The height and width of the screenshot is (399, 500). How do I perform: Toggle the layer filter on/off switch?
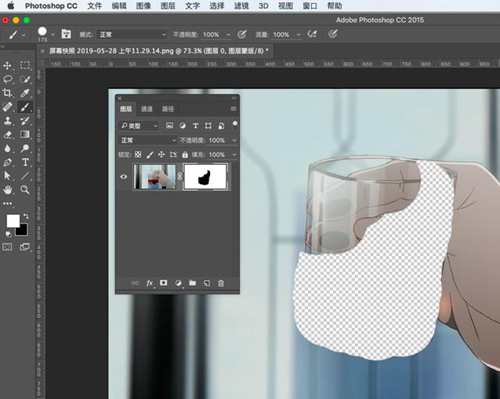coord(235,124)
